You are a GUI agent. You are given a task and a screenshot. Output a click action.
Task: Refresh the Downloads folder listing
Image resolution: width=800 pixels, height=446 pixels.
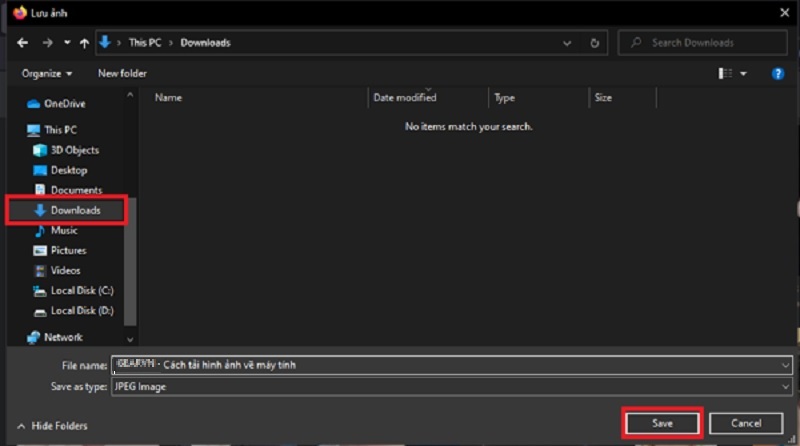595,43
